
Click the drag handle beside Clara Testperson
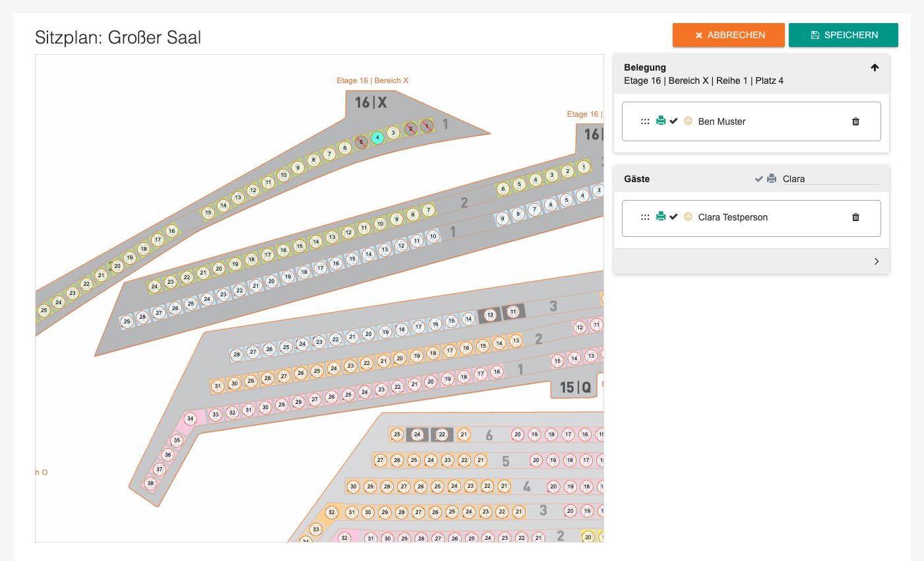(645, 217)
